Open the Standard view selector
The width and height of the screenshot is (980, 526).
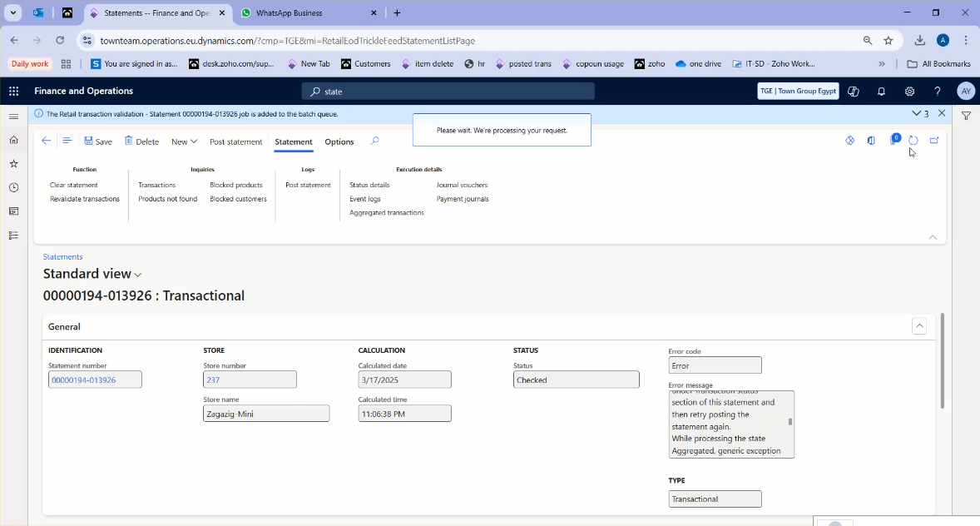[92, 274]
